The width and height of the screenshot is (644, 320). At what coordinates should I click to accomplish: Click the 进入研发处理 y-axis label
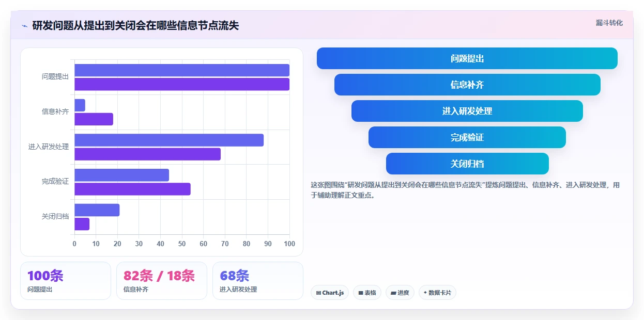pyautogui.click(x=49, y=147)
